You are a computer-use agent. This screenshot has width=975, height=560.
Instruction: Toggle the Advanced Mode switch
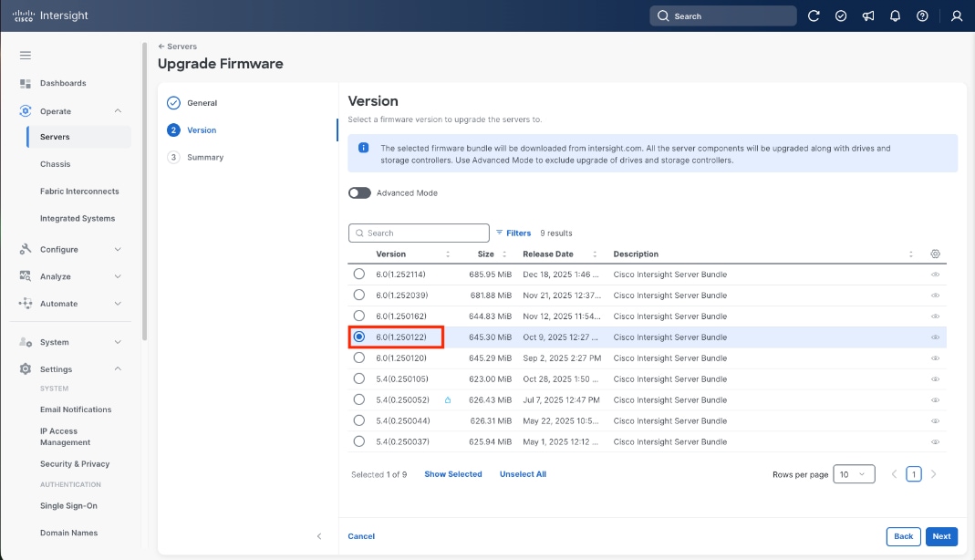coord(359,192)
